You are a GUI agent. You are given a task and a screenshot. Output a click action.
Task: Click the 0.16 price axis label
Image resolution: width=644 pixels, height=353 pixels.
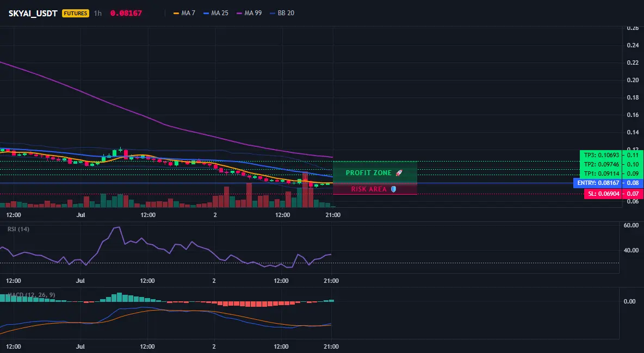(x=633, y=115)
